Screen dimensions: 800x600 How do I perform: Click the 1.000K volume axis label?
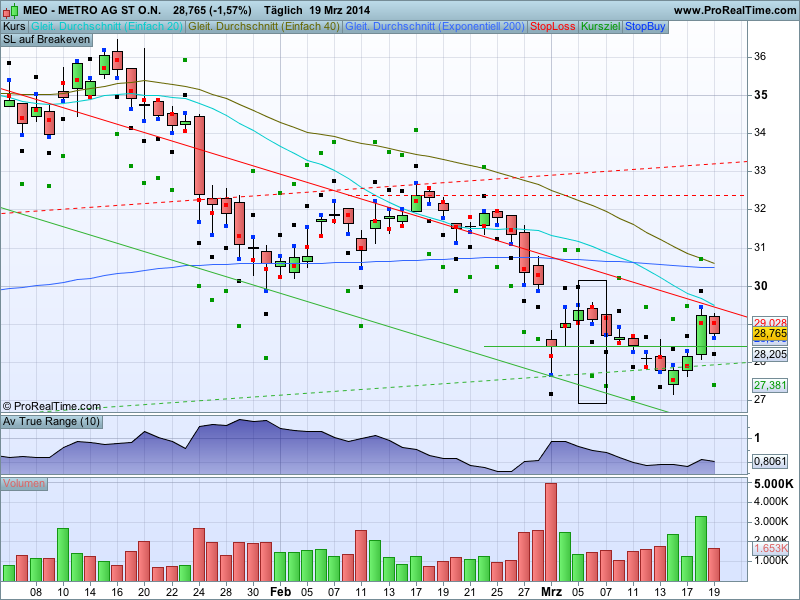point(771,560)
